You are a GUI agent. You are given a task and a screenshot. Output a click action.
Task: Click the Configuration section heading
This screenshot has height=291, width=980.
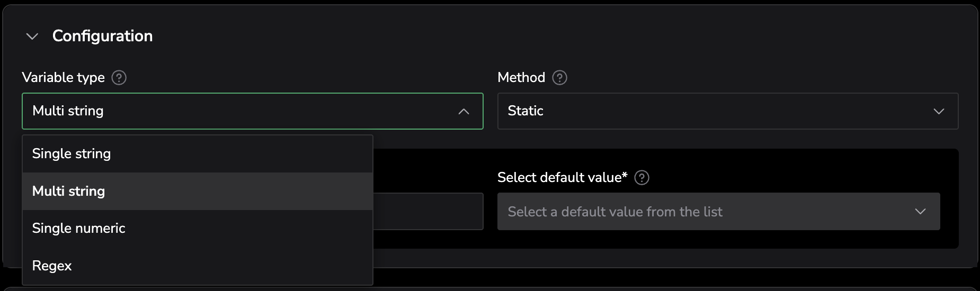[x=102, y=36]
